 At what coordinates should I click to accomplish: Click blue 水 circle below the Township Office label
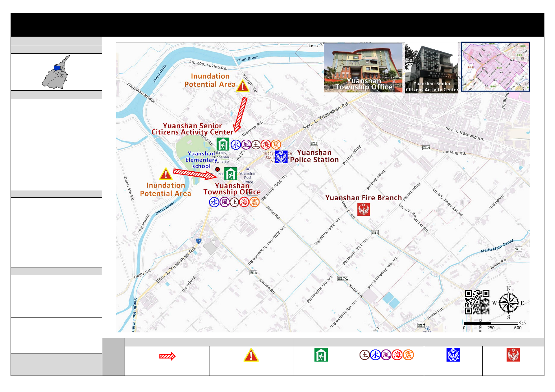click(214, 202)
